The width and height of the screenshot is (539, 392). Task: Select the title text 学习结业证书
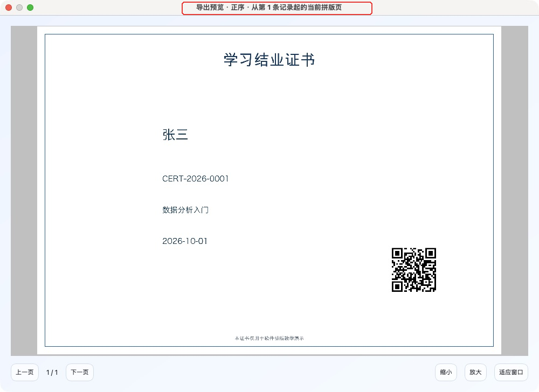click(x=269, y=60)
